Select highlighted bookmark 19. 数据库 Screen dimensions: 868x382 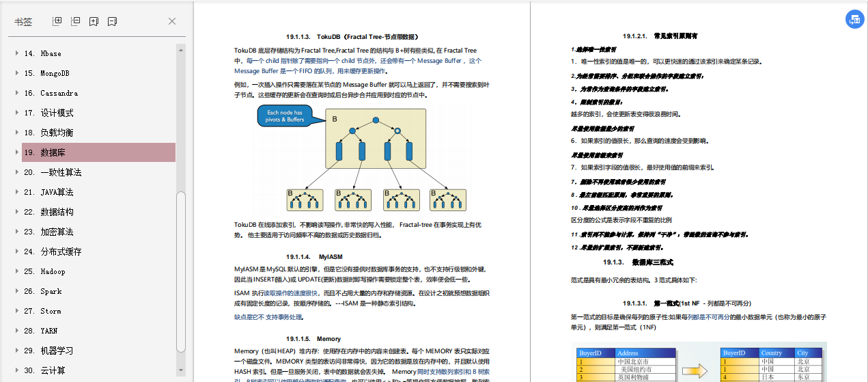tap(98, 152)
